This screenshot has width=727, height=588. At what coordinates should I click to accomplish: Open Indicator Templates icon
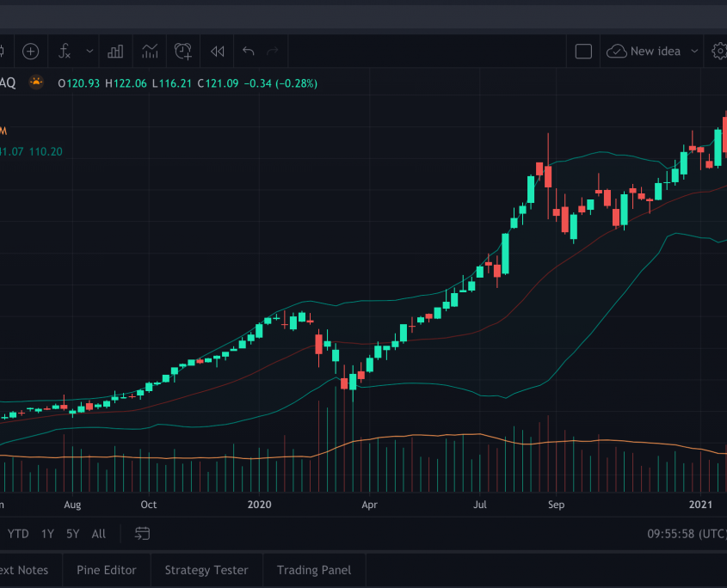150,52
